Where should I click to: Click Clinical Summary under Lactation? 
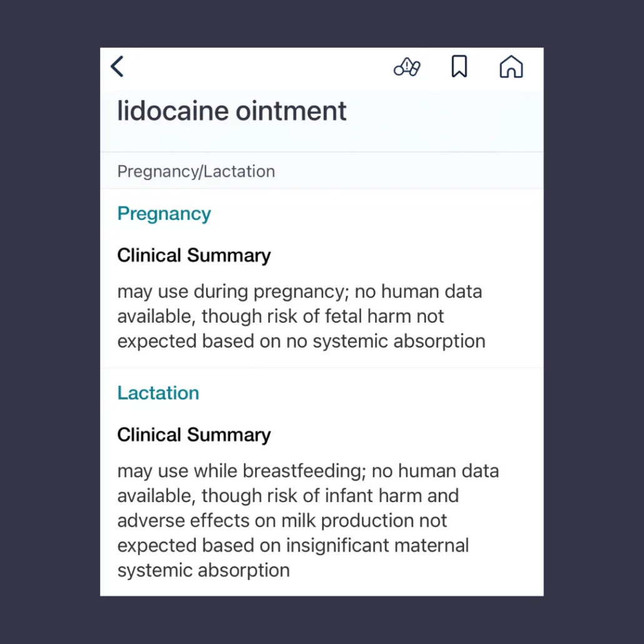[194, 435]
